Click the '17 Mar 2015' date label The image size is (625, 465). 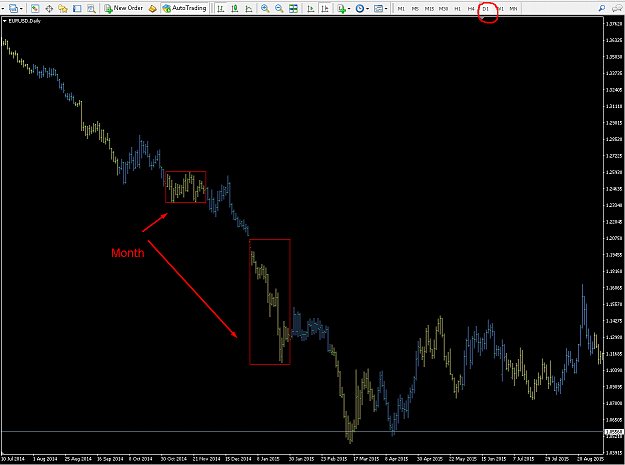click(x=366, y=459)
